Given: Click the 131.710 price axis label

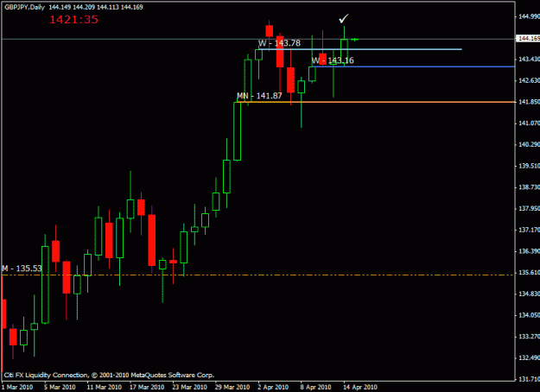Looking at the screenshot, I should 529,379.
